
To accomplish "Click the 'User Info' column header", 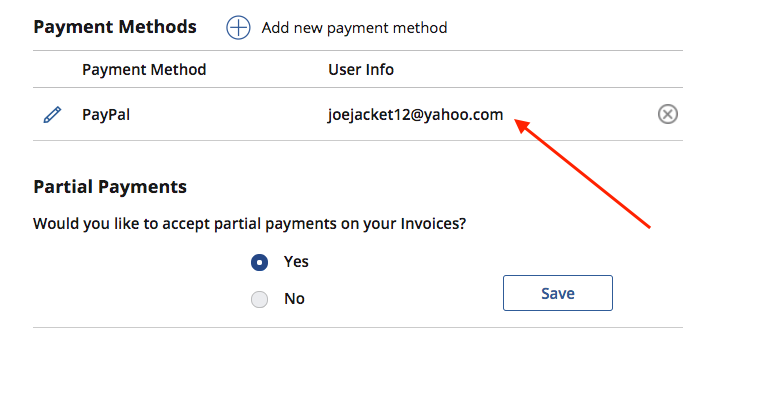I will point(361,70).
